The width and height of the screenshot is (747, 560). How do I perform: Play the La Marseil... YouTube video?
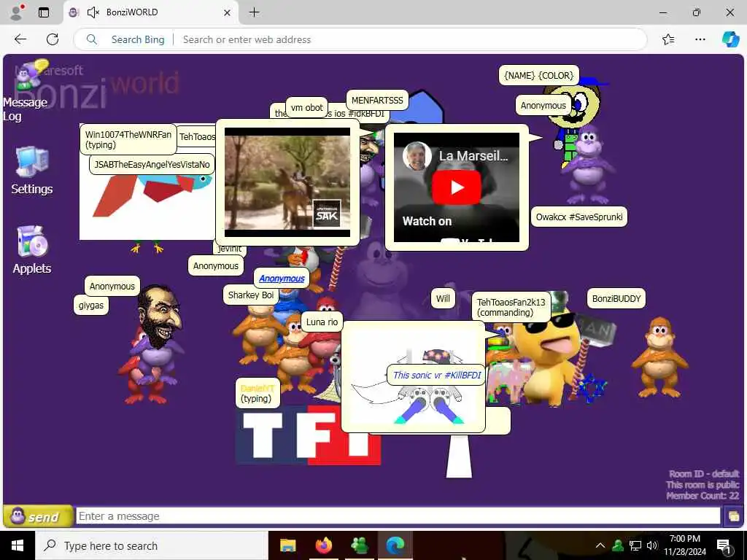(457, 187)
